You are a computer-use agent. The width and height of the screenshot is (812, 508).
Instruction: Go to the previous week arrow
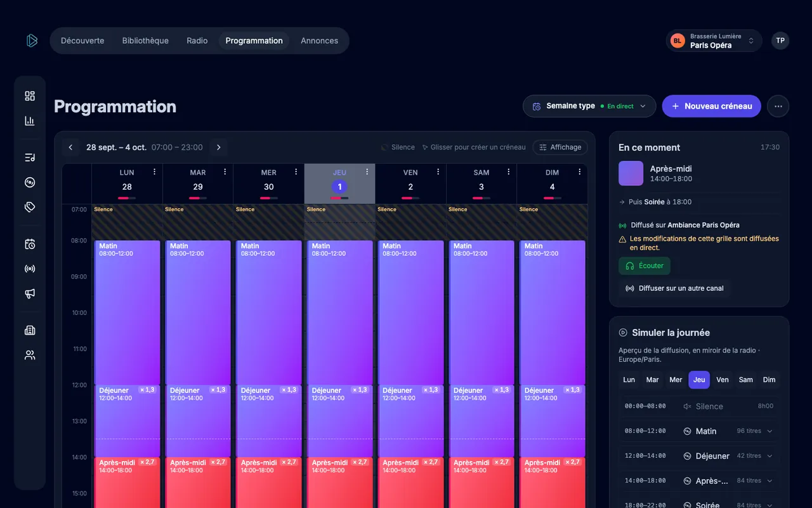pos(70,147)
